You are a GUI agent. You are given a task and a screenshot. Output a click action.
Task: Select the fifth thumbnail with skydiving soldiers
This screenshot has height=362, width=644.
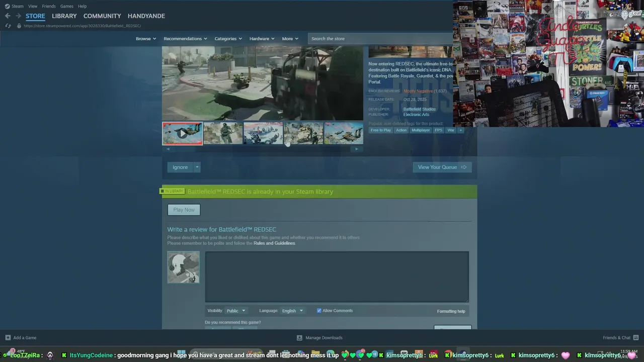[x=343, y=134]
